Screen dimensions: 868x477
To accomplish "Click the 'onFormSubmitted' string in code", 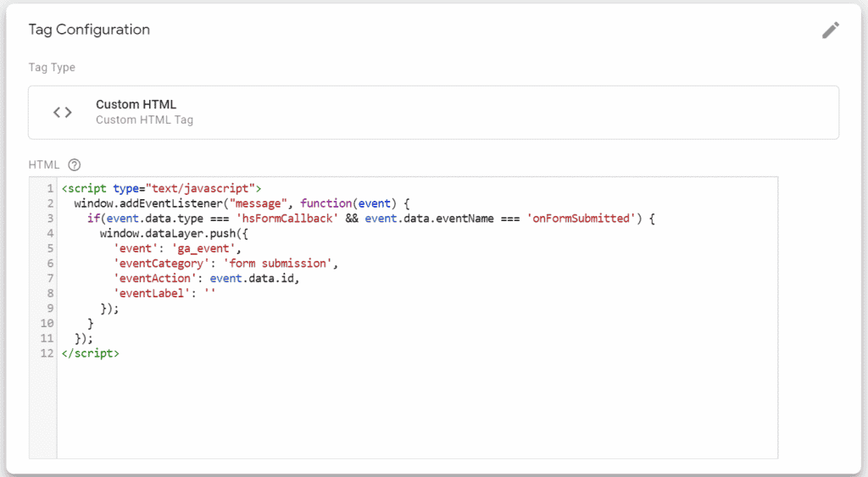I will pyautogui.click(x=581, y=219).
